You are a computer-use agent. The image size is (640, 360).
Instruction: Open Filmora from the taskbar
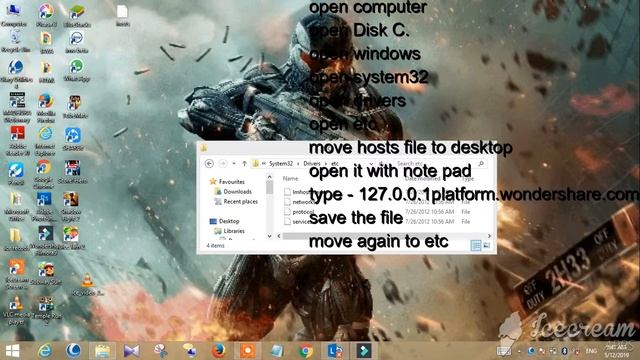[364, 351]
